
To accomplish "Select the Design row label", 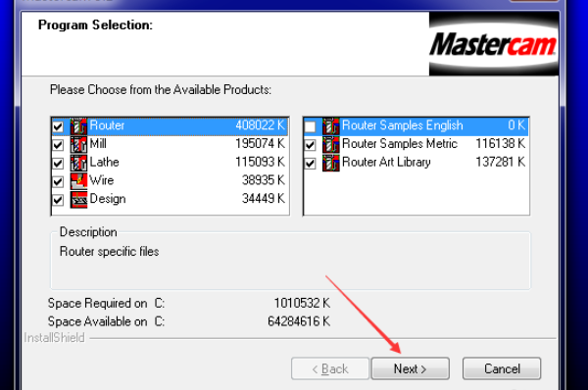I will click(x=108, y=199).
